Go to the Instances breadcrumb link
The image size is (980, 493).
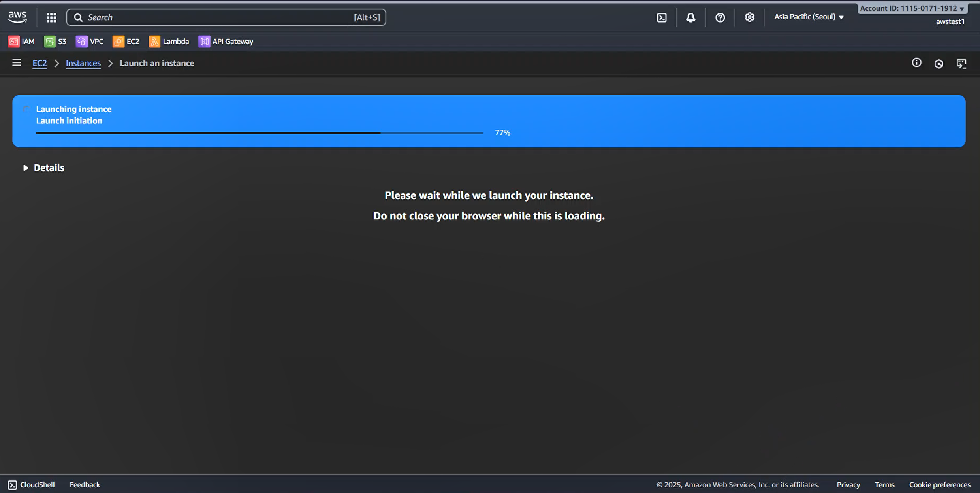coord(83,63)
